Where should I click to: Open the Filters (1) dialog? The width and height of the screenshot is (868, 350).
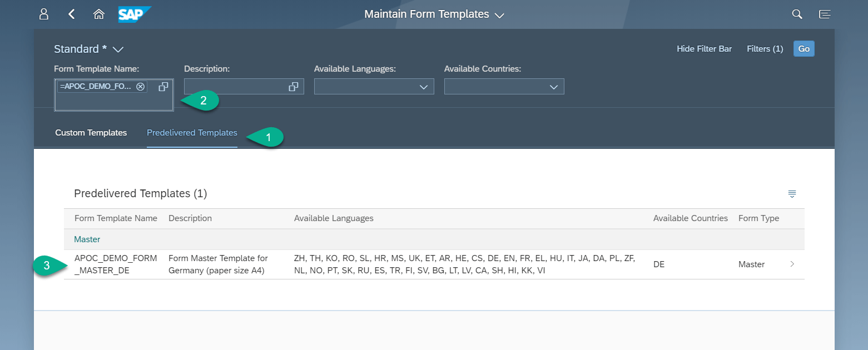pyautogui.click(x=765, y=49)
